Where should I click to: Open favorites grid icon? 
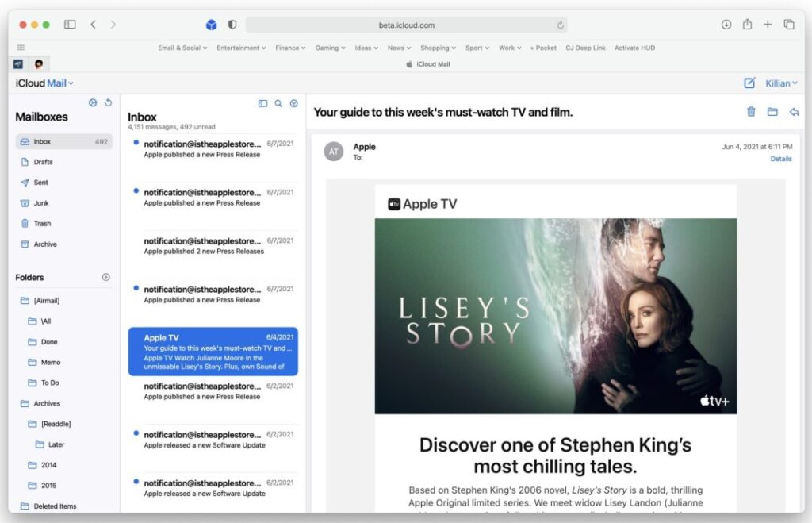point(21,47)
